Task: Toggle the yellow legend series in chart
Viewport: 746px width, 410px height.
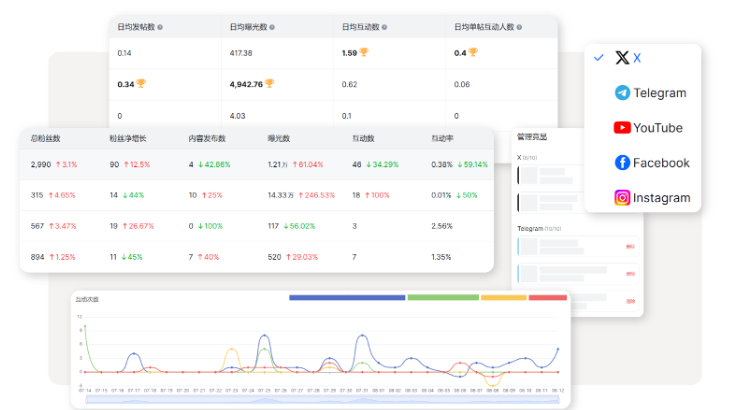Action: click(x=503, y=297)
